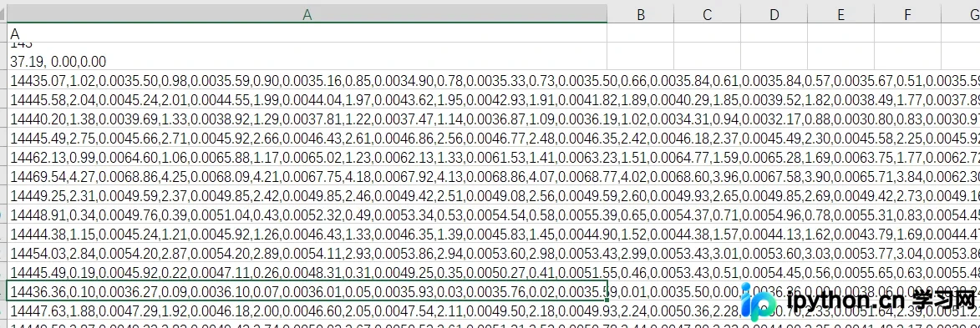The width and height of the screenshot is (980, 328).
Task: Select column C header
Action: click(x=707, y=15)
